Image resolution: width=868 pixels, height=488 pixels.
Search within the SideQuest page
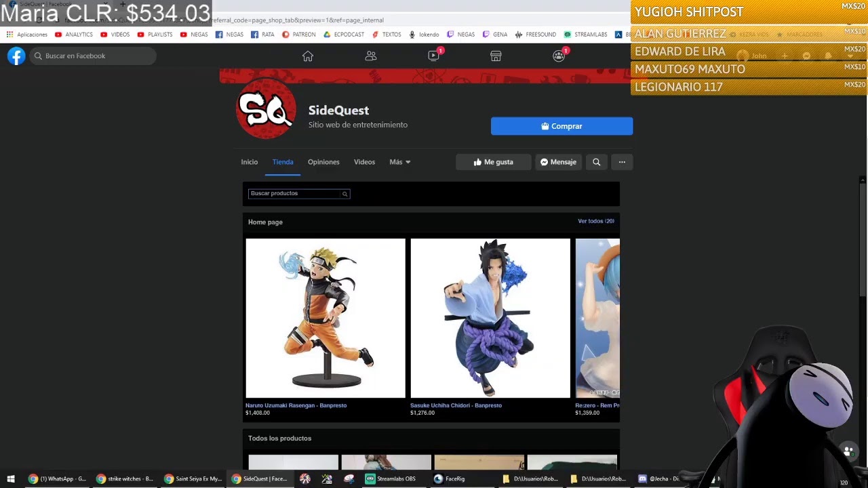point(597,162)
